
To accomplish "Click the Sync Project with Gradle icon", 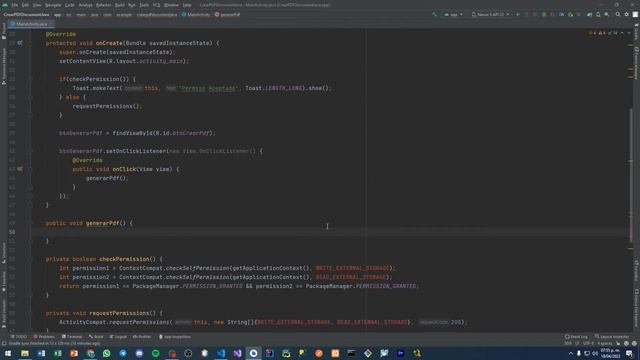I will (x=589, y=14).
